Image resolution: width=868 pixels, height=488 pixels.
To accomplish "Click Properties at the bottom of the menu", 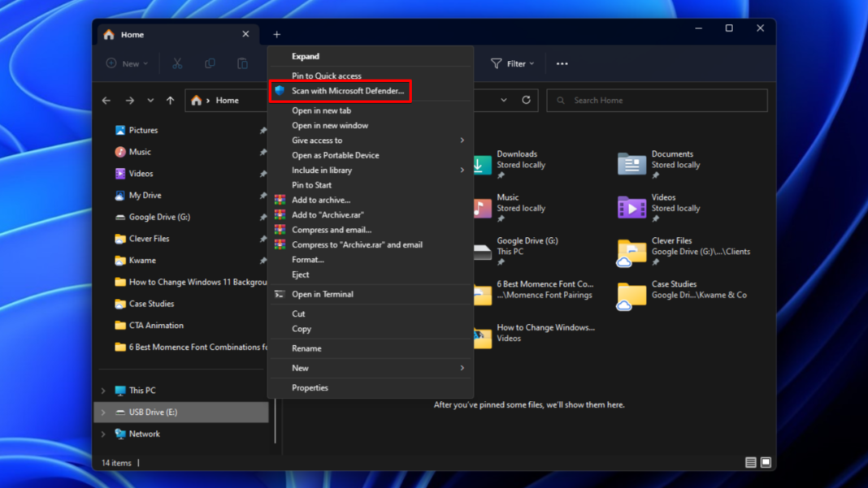I will coord(310,387).
